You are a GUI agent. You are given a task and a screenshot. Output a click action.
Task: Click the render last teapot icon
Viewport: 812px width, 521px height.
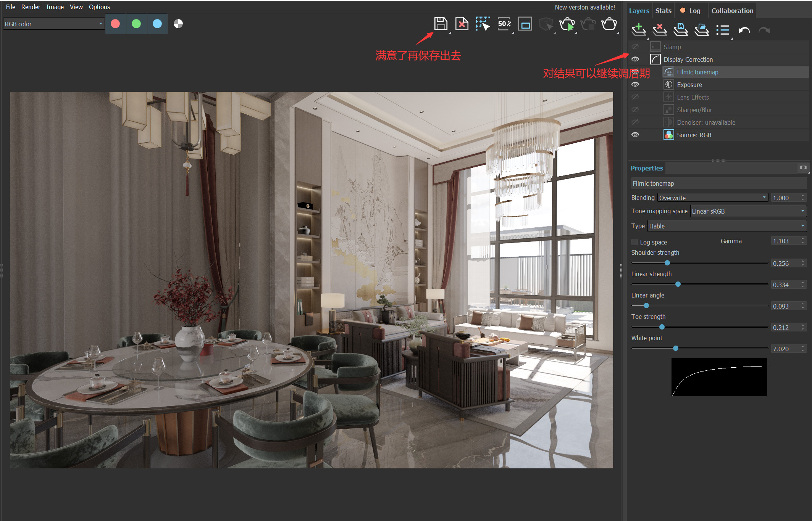point(609,24)
